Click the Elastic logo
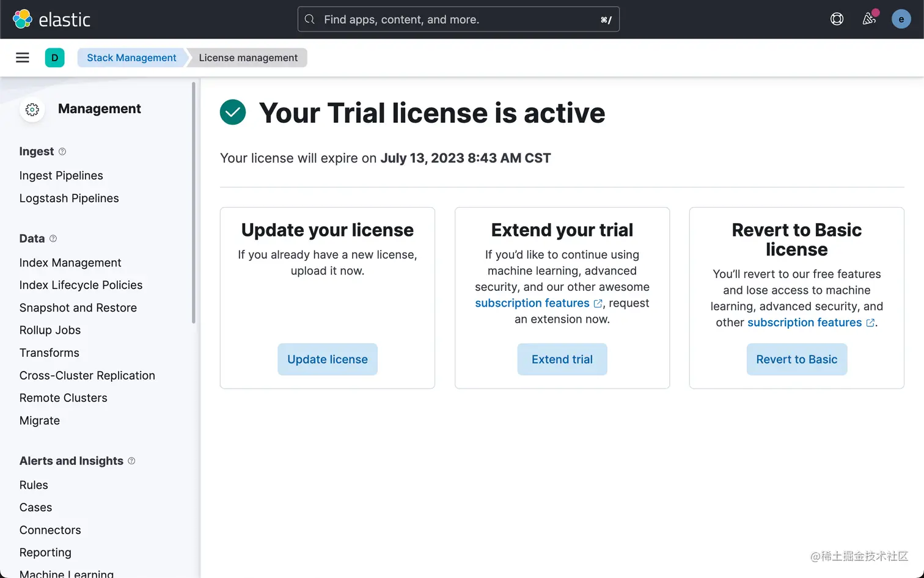The width and height of the screenshot is (924, 578). [x=51, y=20]
